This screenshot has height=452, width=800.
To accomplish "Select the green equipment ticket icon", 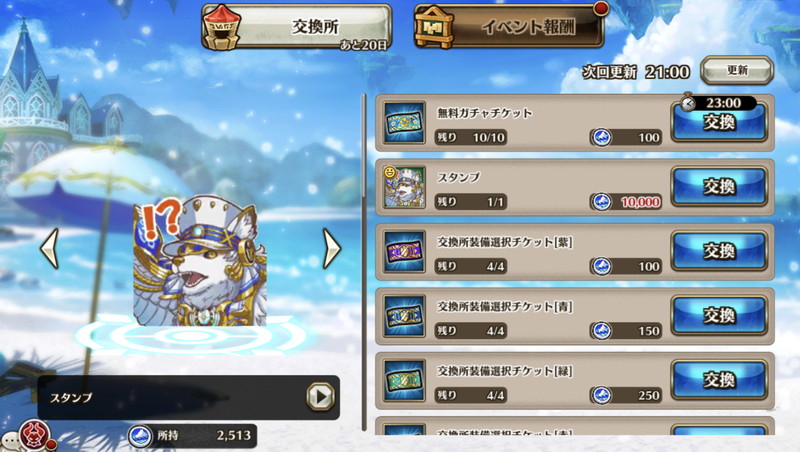I will 405,381.
